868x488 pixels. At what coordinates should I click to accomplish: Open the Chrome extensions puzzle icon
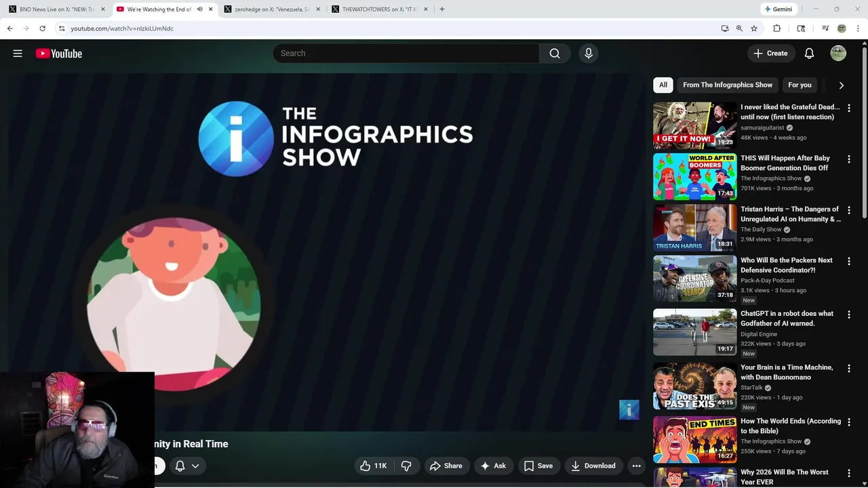(x=777, y=28)
